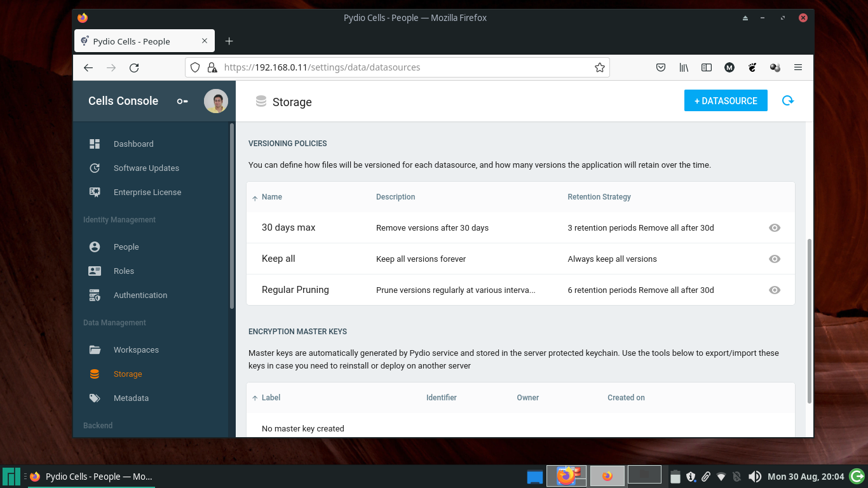Click the Pydio Cells Firefox taskbar window button
Screen dimensions: 868x488
(x=91, y=477)
